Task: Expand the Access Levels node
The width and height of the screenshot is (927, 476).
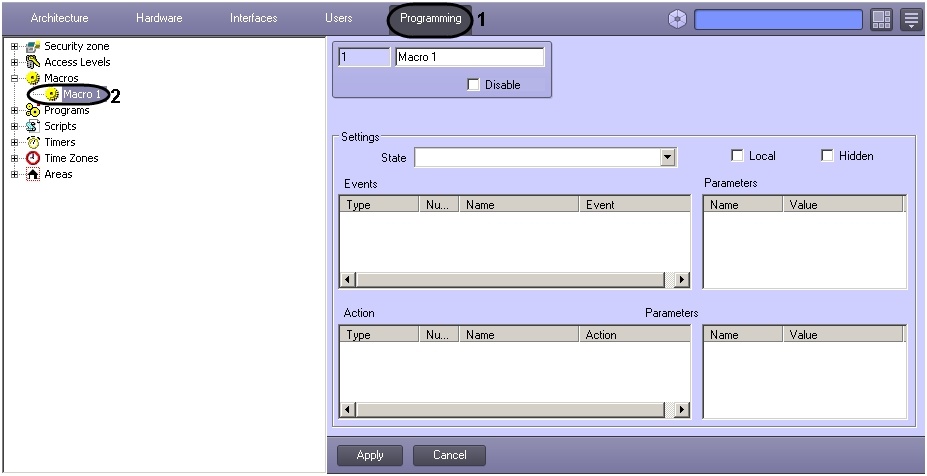Action: click(x=15, y=62)
